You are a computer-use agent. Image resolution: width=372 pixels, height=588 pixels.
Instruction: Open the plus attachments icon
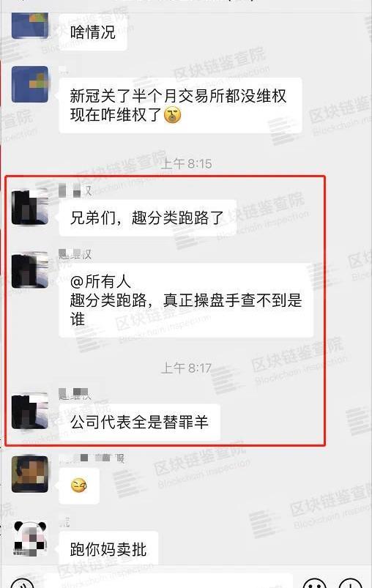pos(350,582)
